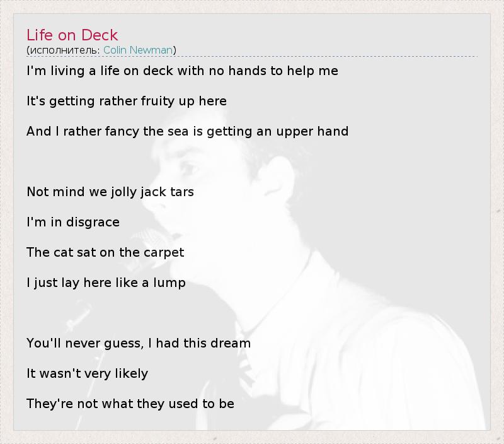
Task: Select the line about the sea's upper hand
Action: pos(187,131)
